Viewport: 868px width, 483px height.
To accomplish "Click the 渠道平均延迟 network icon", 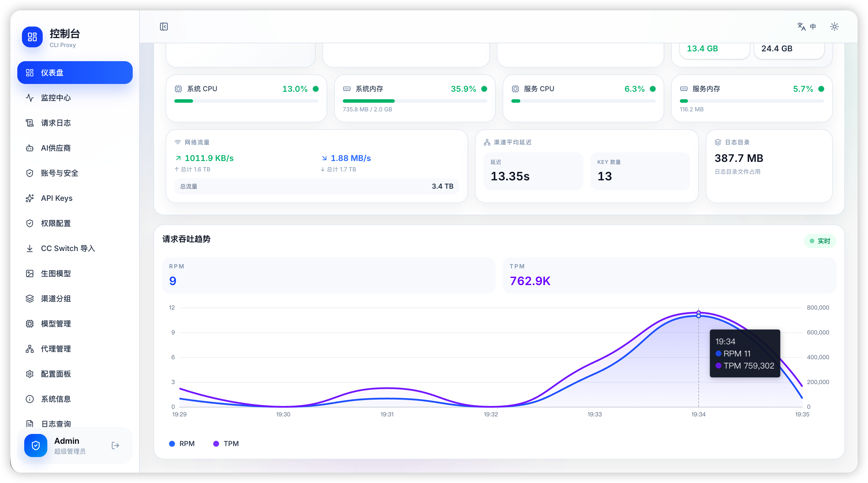I will point(487,142).
